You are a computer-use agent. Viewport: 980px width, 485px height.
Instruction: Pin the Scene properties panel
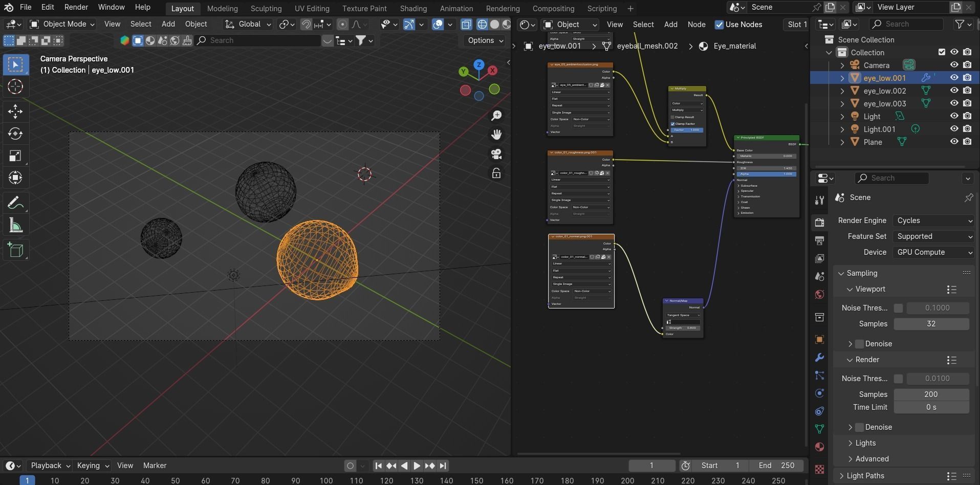click(968, 197)
